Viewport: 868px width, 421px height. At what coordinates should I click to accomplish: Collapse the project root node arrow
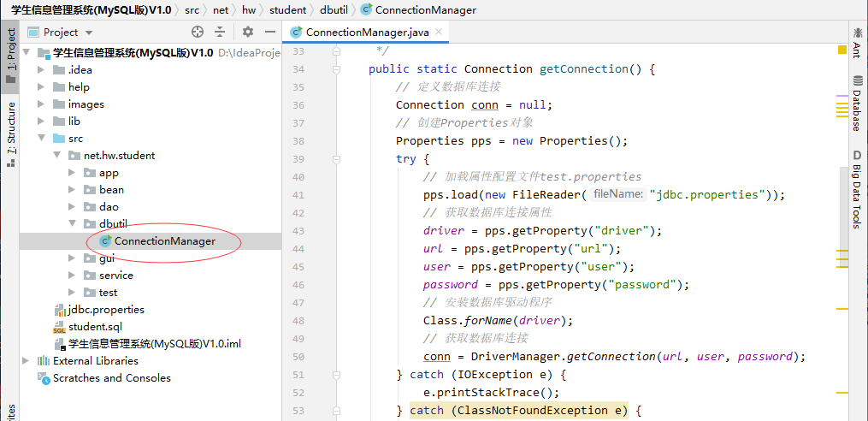[x=26, y=53]
